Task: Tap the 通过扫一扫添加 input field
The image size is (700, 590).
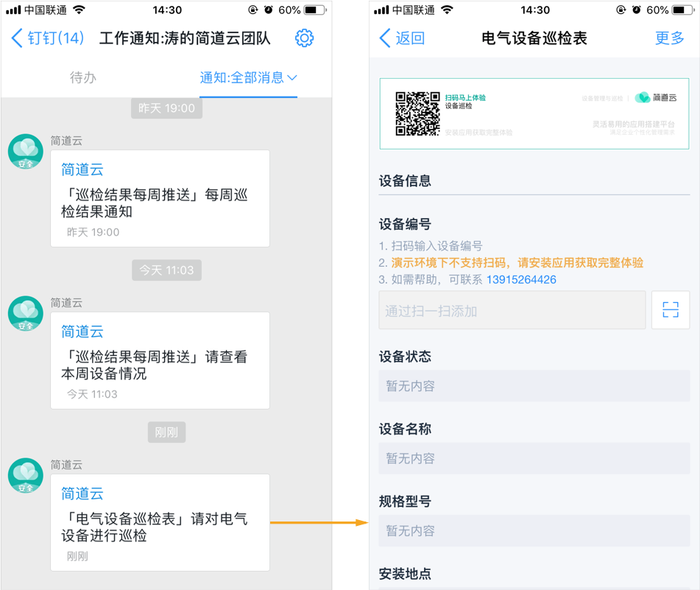Action: (x=512, y=310)
